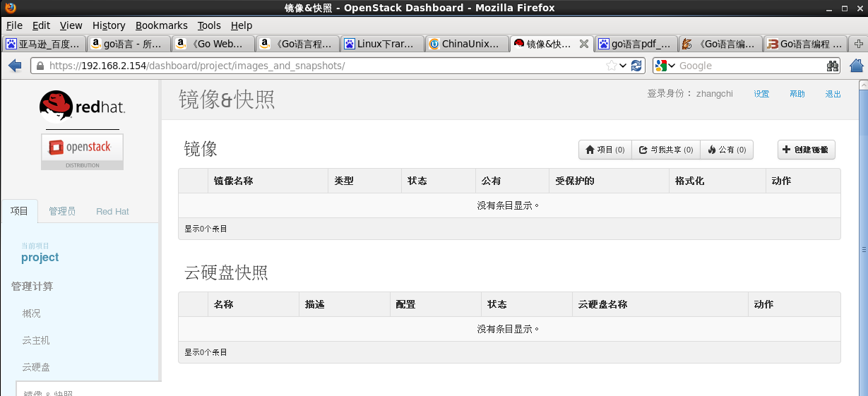This screenshot has width=868, height=396.
Task: Select the 管理员 sidebar tab
Action: 62,211
